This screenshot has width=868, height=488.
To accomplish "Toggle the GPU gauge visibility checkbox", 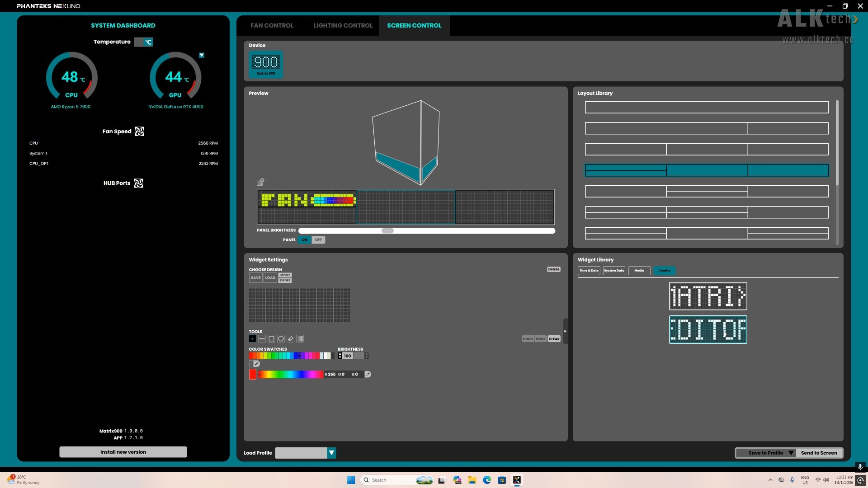I will tap(202, 55).
